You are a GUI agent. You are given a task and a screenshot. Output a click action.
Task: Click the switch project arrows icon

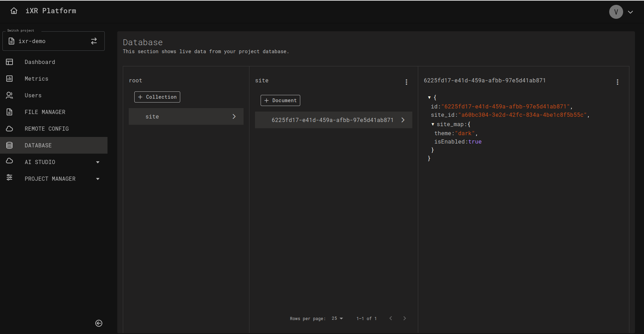[94, 41]
